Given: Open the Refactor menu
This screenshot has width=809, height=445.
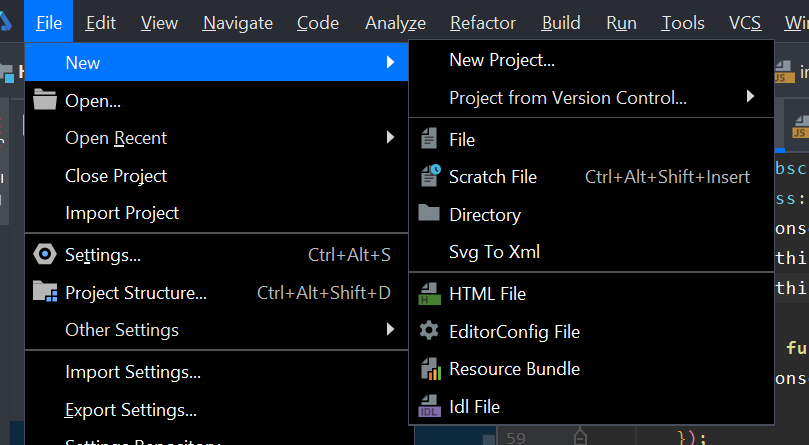Looking at the screenshot, I should pyautogui.click(x=483, y=23).
